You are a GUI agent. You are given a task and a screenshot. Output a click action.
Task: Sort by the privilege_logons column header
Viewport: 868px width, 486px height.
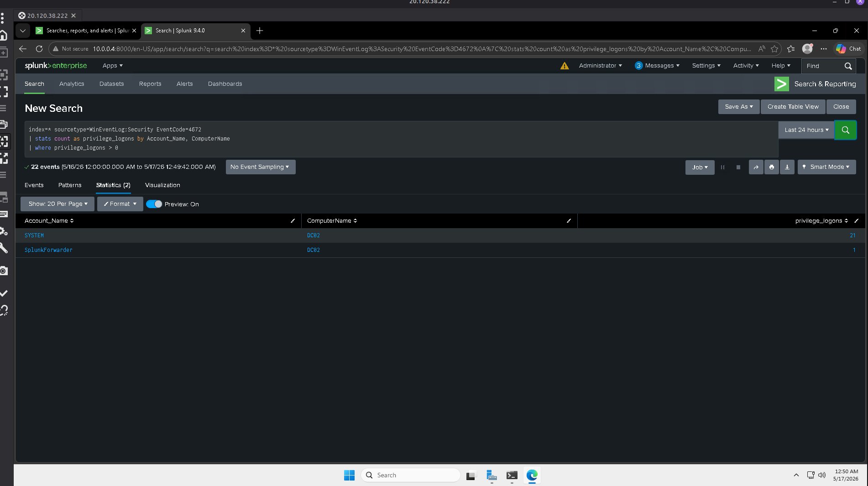pyautogui.click(x=821, y=221)
